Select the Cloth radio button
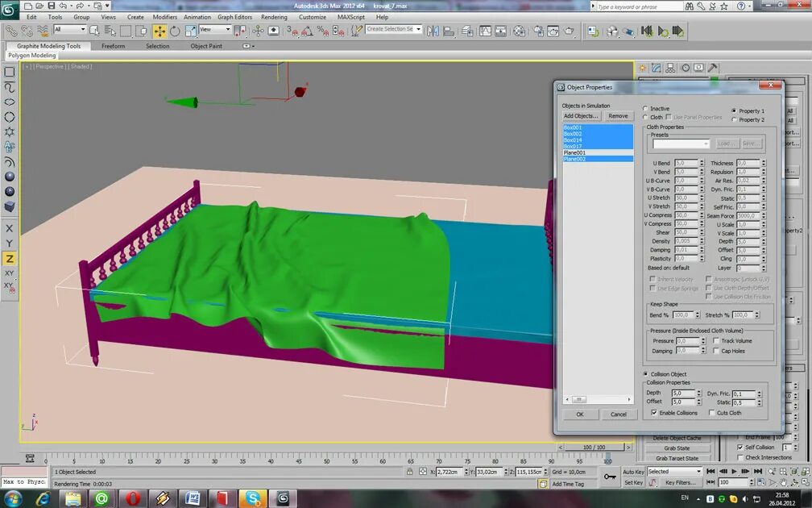 pos(645,117)
